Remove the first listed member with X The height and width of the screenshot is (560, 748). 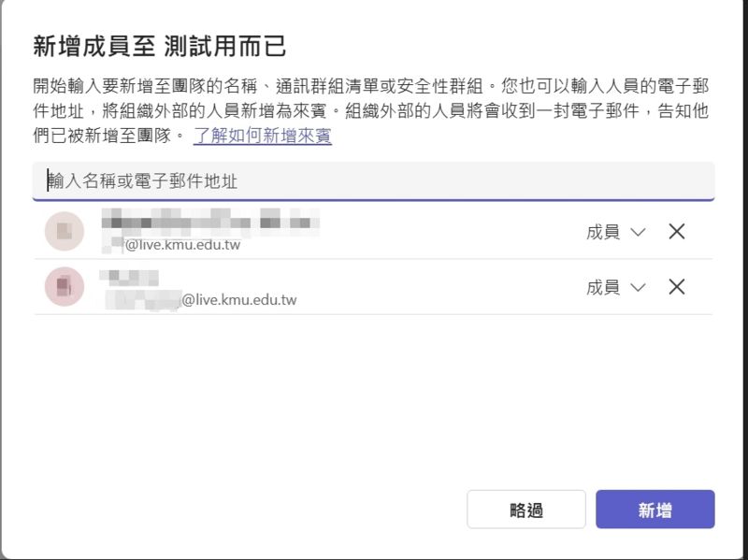[x=677, y=232]
